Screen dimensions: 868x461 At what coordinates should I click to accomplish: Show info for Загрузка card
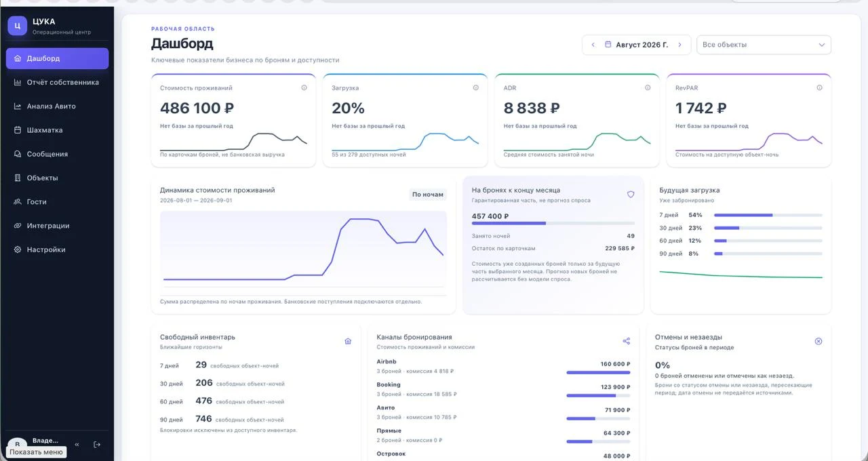[475, 87]
